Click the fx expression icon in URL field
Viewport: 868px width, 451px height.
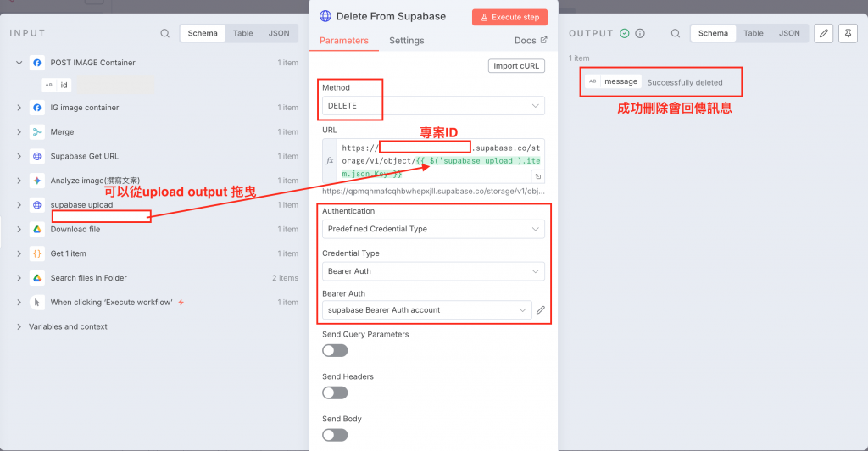(x=330, y=160)
